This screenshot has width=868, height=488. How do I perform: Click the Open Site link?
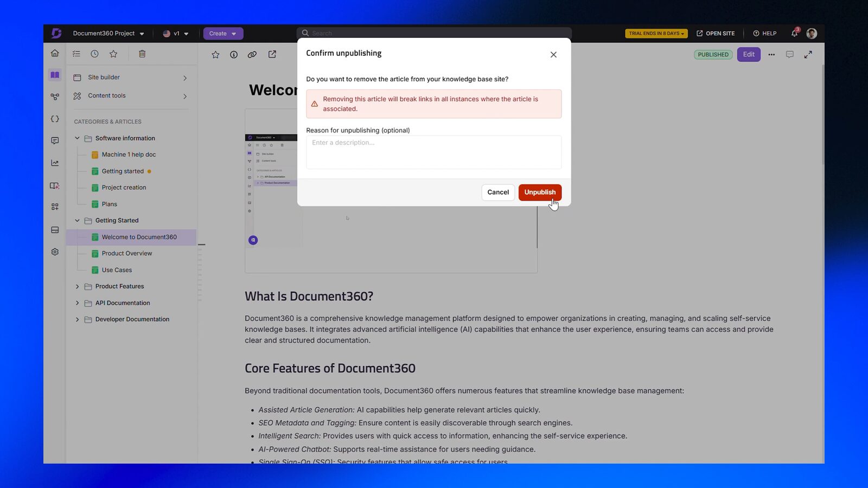tap(716, 33)
